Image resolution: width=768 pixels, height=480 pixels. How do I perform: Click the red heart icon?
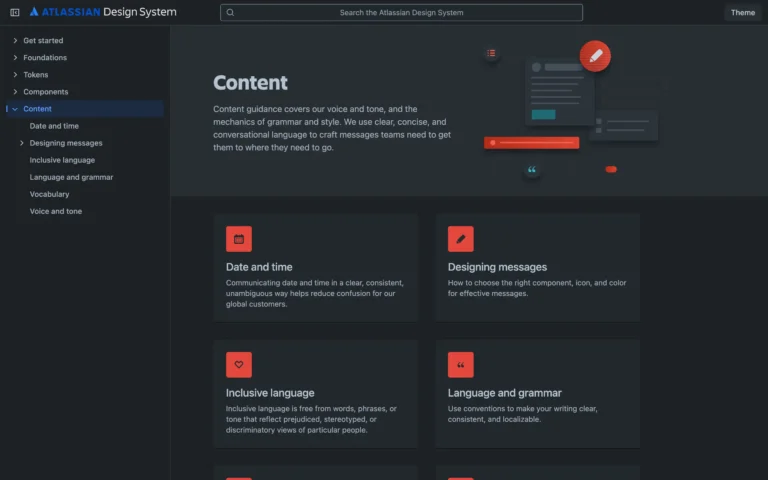(239, 365)
